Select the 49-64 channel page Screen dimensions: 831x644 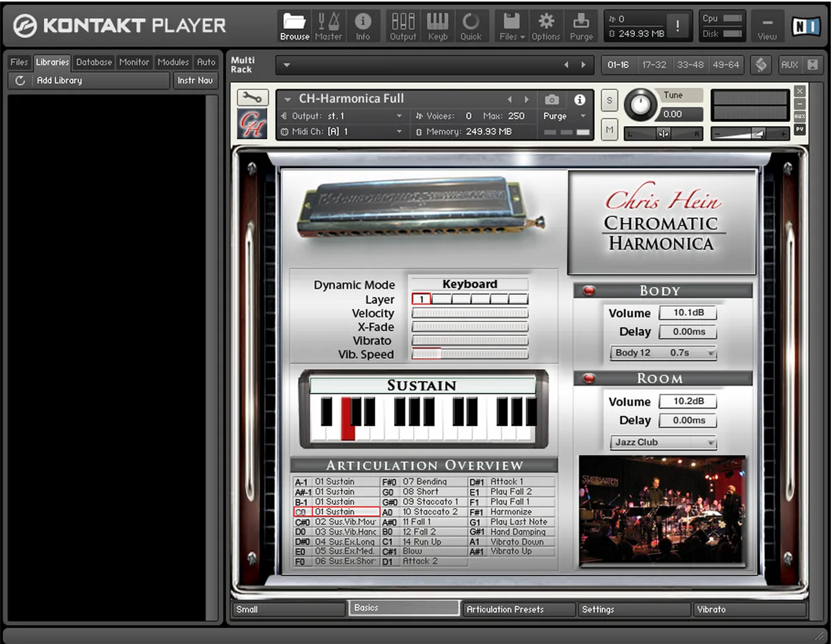726,65
